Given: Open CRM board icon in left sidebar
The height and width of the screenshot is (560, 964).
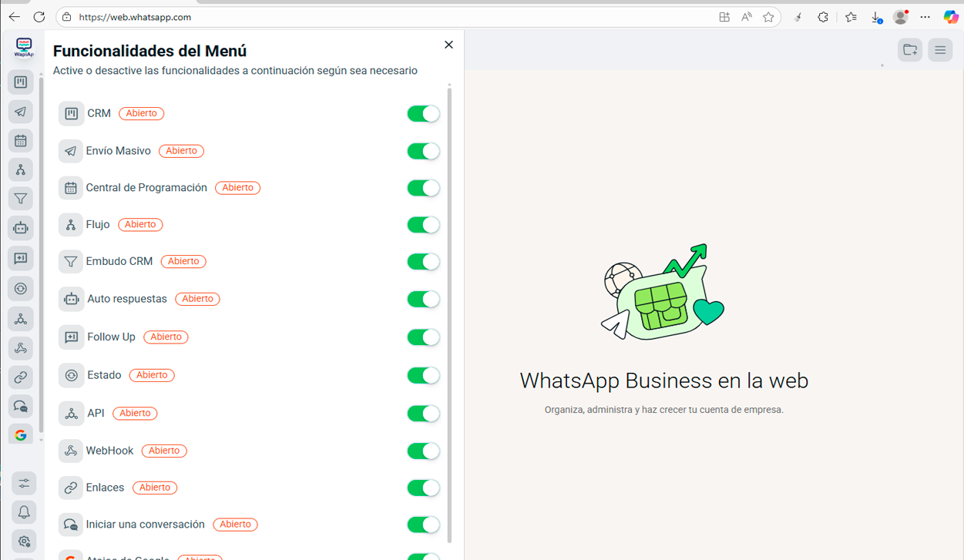Looking at the screenshot, I should point(21,82).
